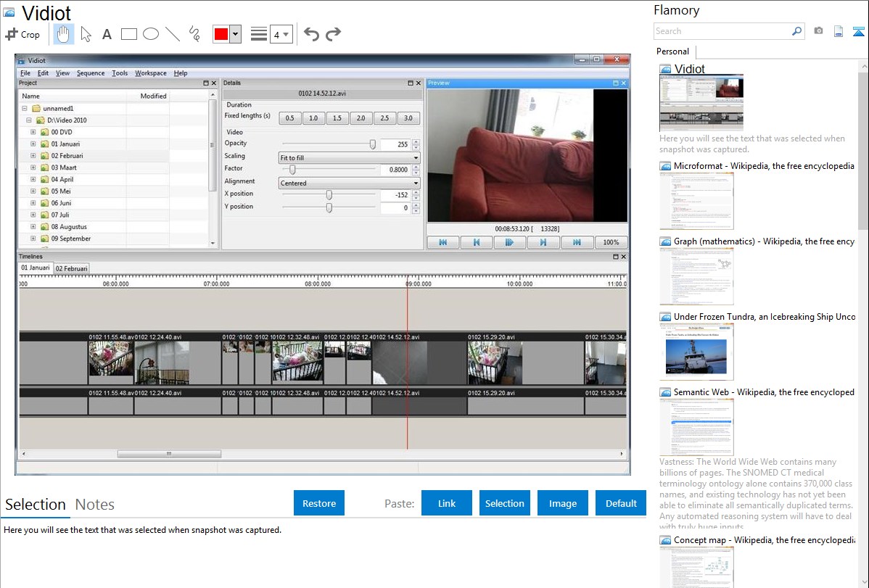Screen dimensions: 869x588
Task: Open the line style menu icon
Action: [259, 34]
